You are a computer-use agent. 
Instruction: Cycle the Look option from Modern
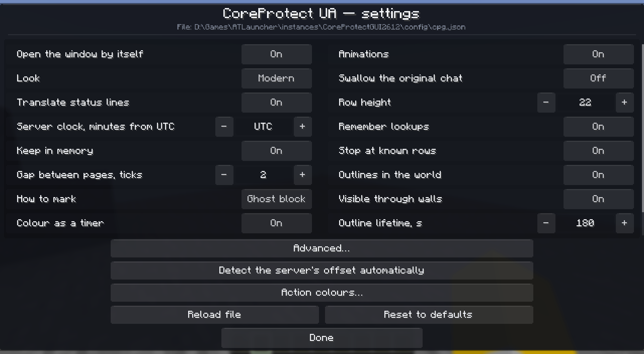[x=276, y=78]
